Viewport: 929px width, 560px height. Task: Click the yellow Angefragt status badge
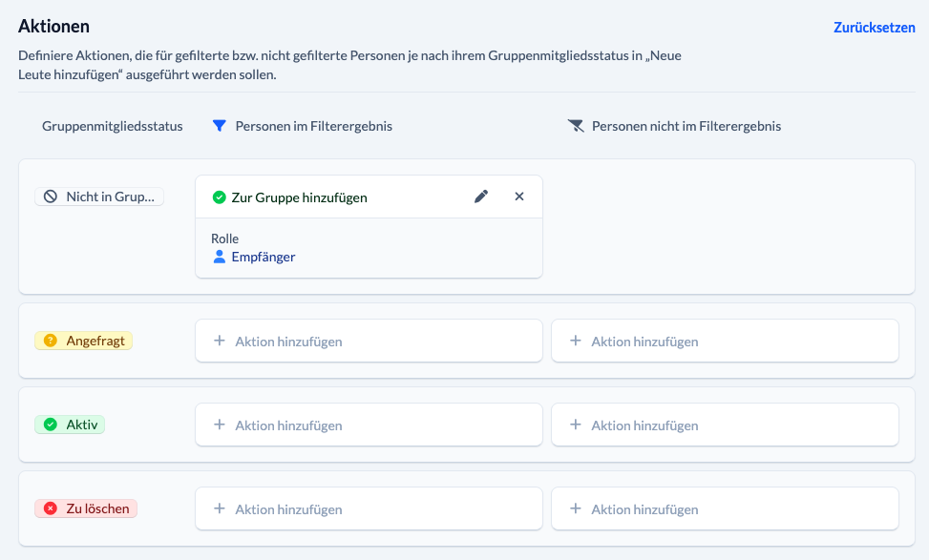coord(83,341)
